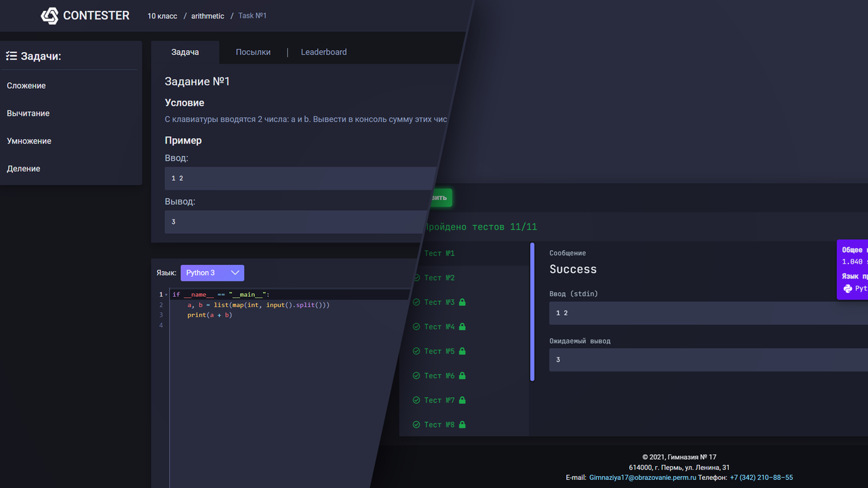
Task: Click the green check icon next to 'Тест №3'
Action: [x=416, y=302]
